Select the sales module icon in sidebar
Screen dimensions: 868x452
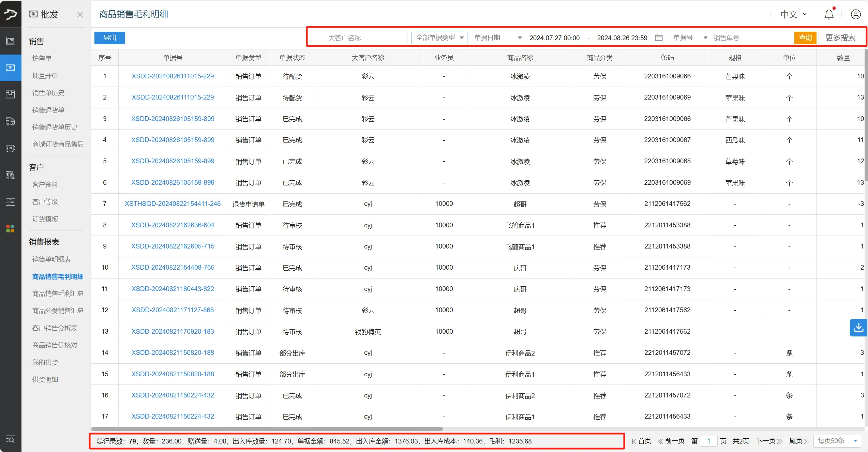tap(10, 68)
